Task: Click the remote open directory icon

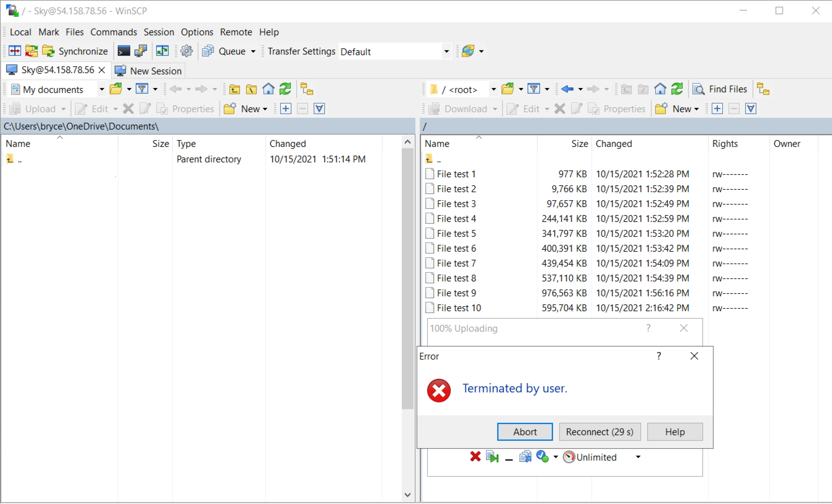Action: click(x=507, y=89)
